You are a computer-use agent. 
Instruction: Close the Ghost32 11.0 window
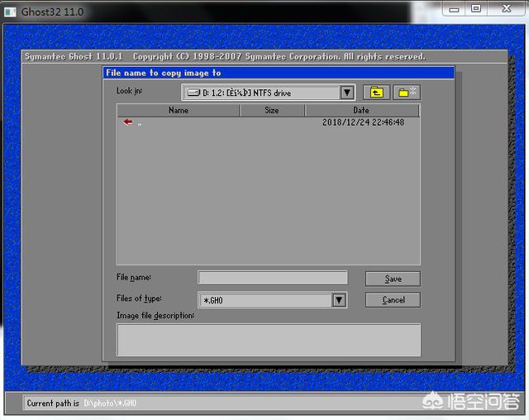tap(507, 9)
